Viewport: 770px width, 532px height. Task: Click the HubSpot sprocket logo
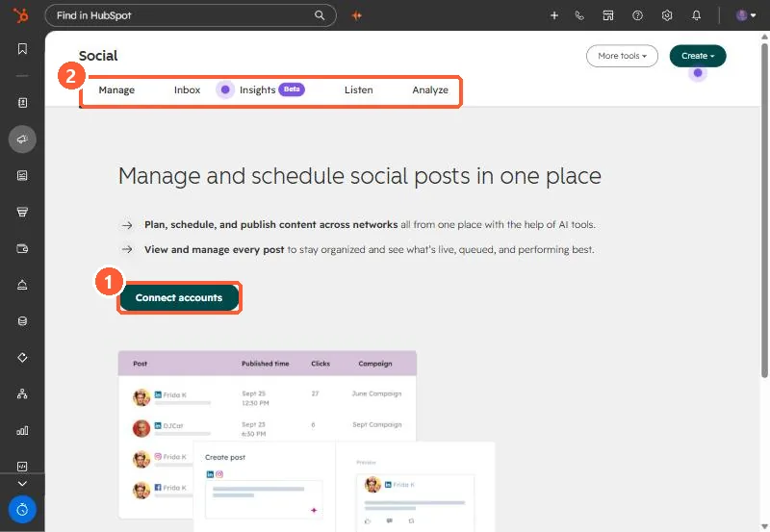20,15
